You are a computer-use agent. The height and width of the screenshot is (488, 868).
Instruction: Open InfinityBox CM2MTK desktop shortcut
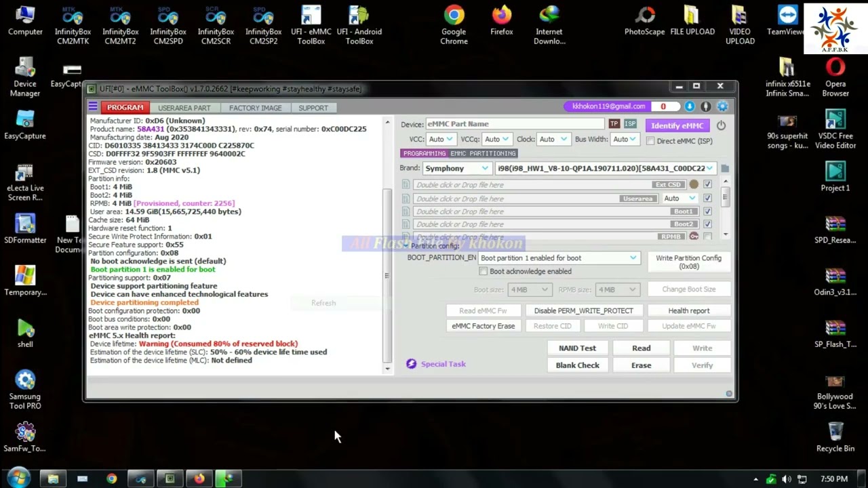[73, 26]
